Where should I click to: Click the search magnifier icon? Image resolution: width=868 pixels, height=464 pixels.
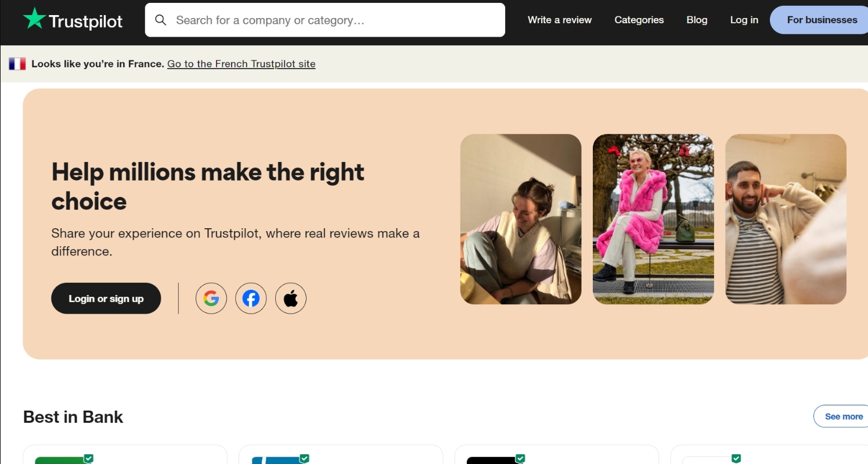[161, 20]
